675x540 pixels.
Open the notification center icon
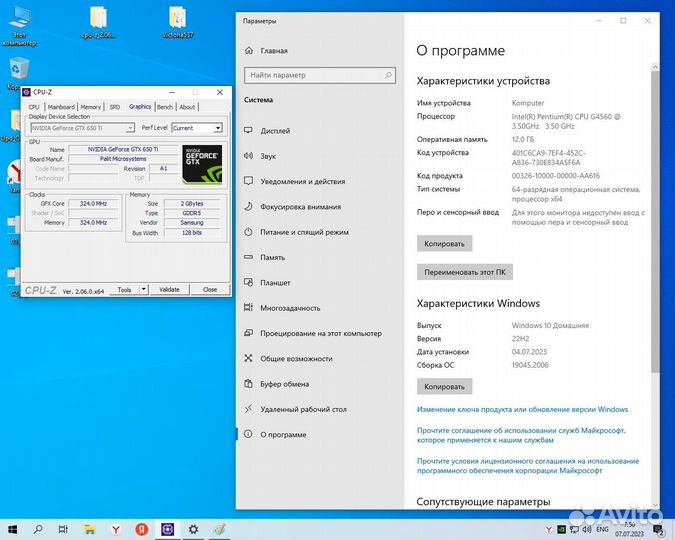click(658, 530)
